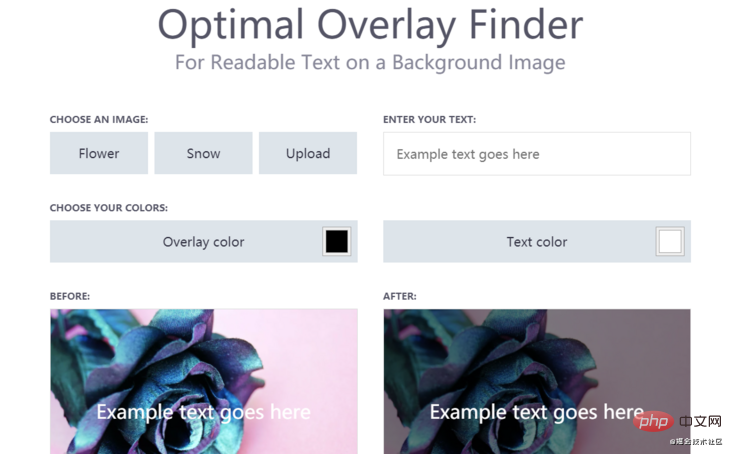732x454 pixels.
Task: Select the After preview image
Action: coord(537,381)
